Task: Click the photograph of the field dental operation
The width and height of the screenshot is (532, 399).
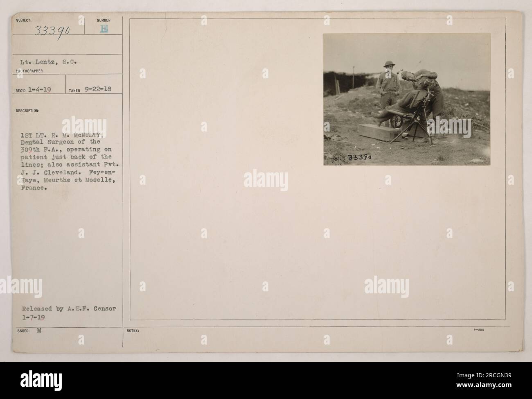Action: [x=406, y=100]
